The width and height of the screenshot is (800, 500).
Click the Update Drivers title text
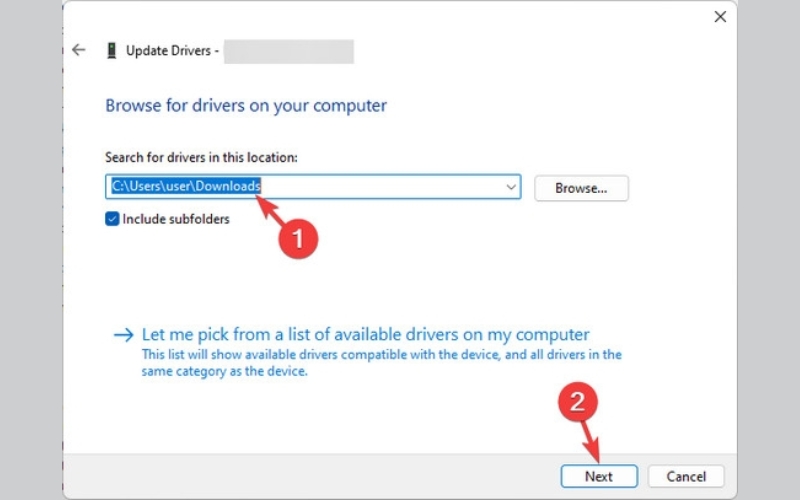[x=172, y=51]
